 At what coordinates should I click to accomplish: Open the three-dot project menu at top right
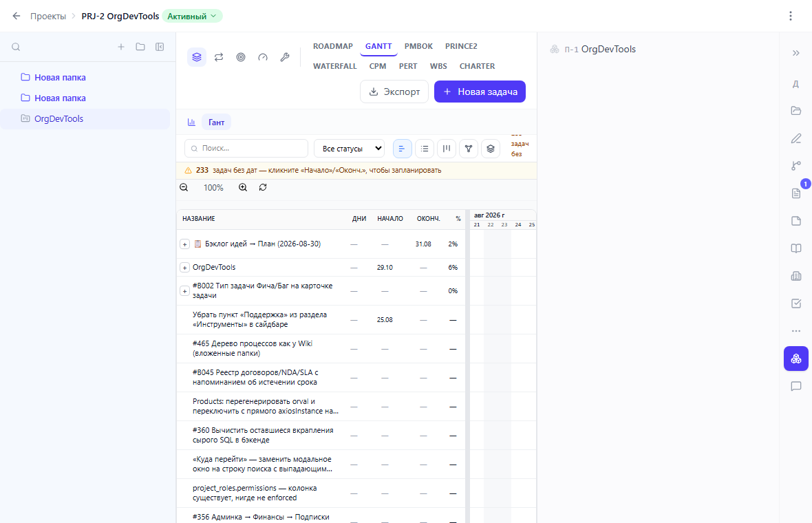[x=790, y=16]
